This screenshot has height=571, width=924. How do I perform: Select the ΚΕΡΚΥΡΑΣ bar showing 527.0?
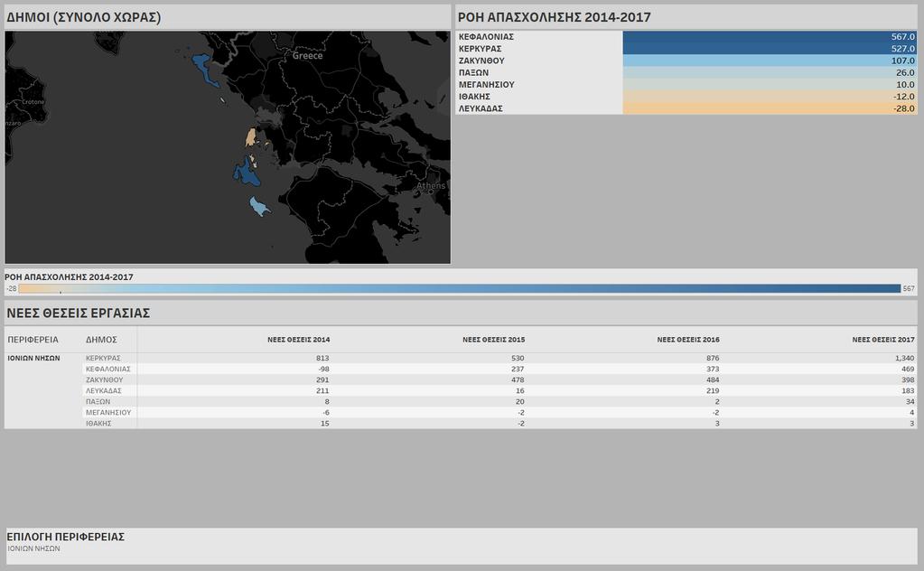tap(770, 48)
